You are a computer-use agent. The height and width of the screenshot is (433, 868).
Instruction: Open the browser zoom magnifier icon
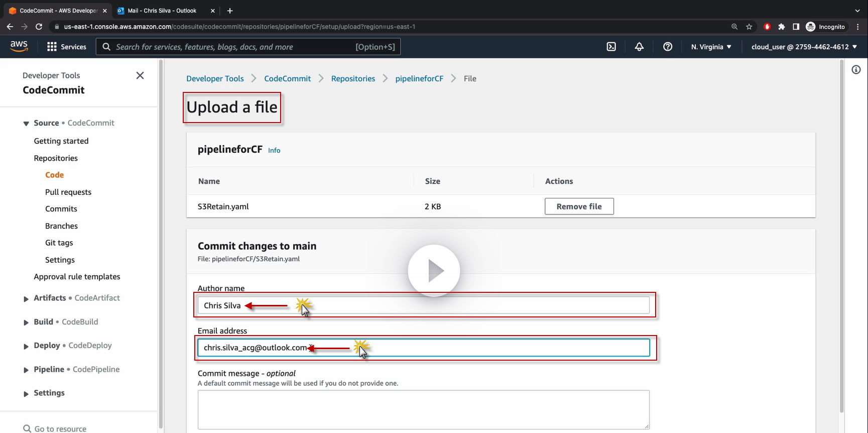[x=734, y=27]
